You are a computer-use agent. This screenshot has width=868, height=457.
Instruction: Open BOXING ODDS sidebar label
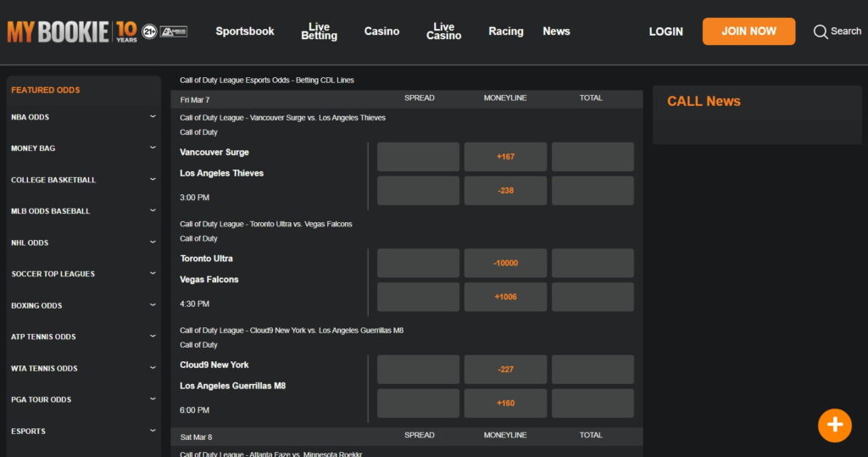click(x=36, y=305)
